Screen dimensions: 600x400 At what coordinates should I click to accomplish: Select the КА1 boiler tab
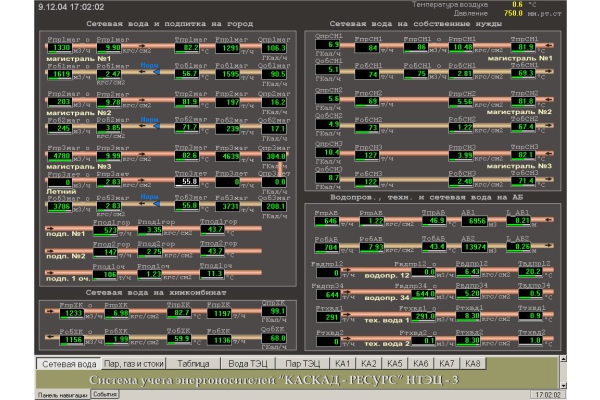click(343, 363)
